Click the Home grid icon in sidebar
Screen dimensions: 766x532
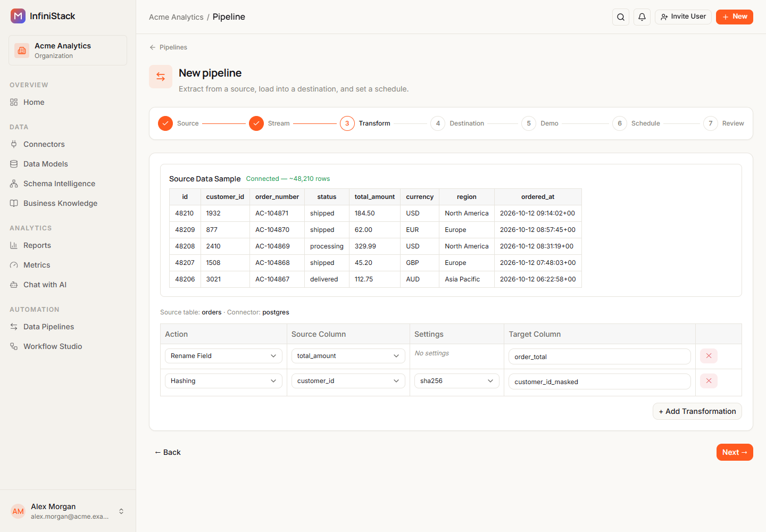(x=14, y=102)
